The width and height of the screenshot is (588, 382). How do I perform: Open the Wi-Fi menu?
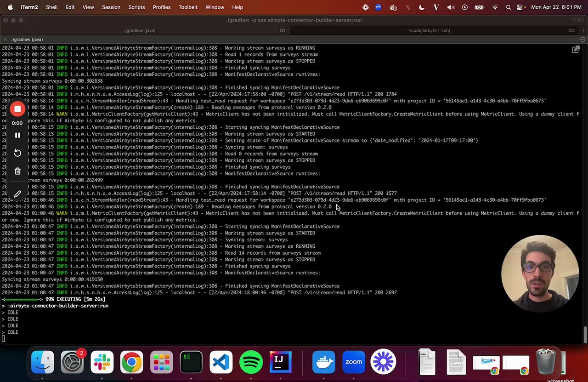495,7
